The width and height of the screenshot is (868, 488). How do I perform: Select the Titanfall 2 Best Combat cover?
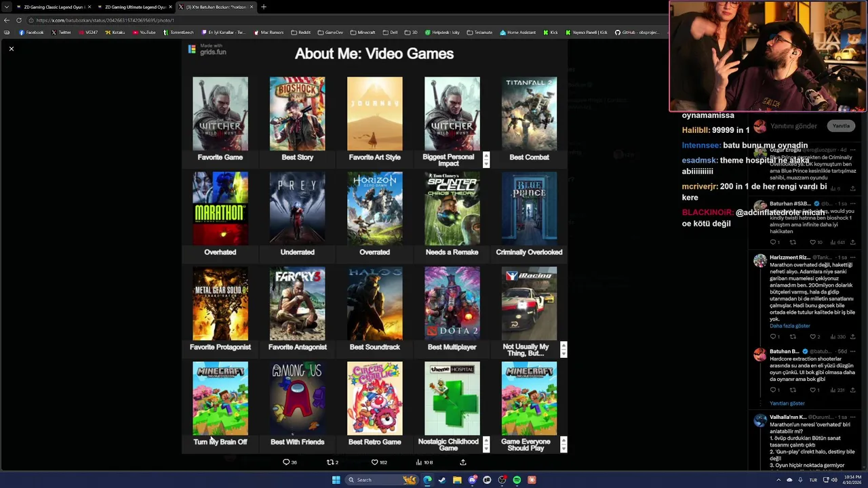point(529,113)
